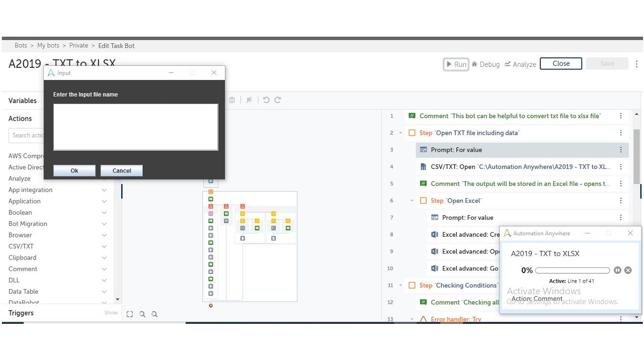Click the greyed-out Save button
Image resolution: width=644 pixels, height=362 pixels.
point(607,63)
